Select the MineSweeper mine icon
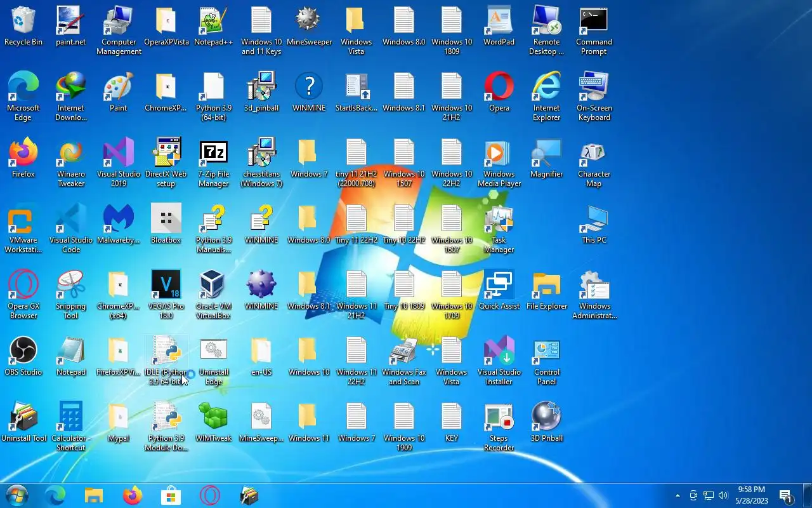The height and width of the screenshot is (508, 812). pyautogui.click(x=309, y=27)
